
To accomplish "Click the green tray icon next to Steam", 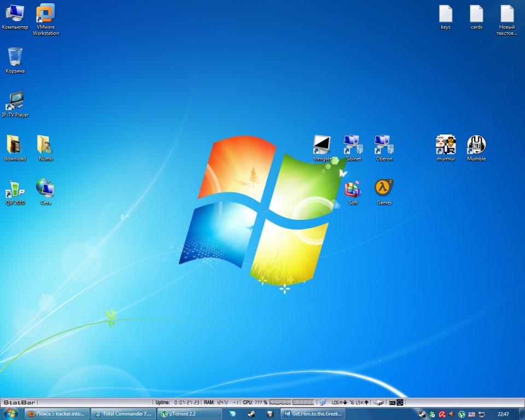I will [x=432, y=415].
